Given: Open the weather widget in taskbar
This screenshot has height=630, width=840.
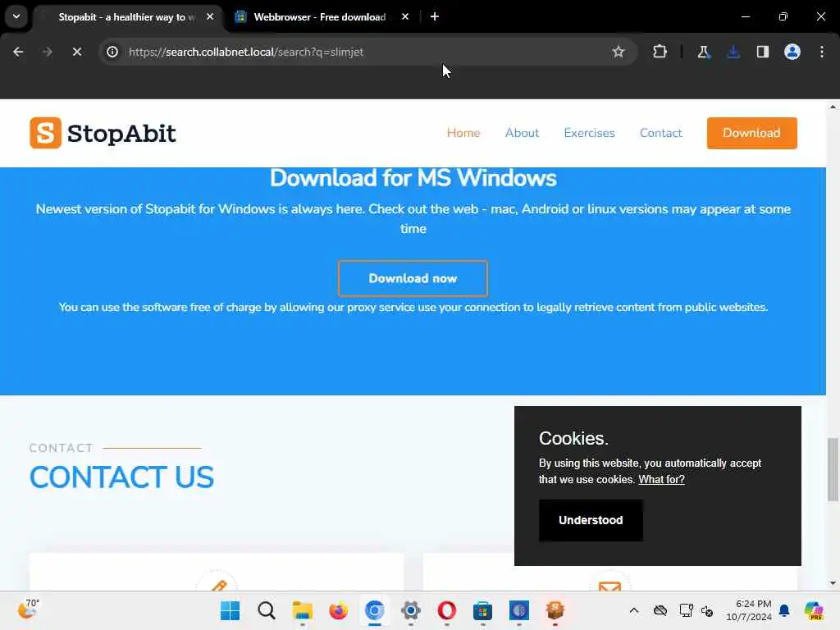Looking at the screenshot, I should (x=28, y=609).
